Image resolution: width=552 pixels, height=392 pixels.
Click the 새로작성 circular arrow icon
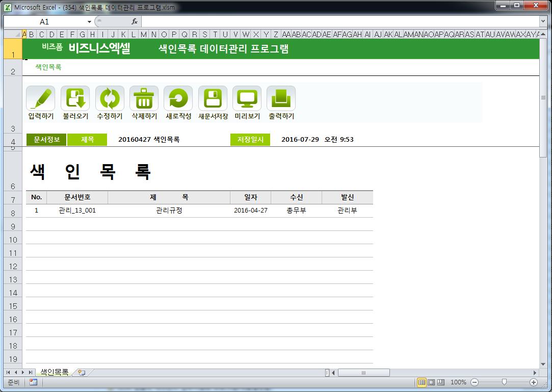[178, 98]
